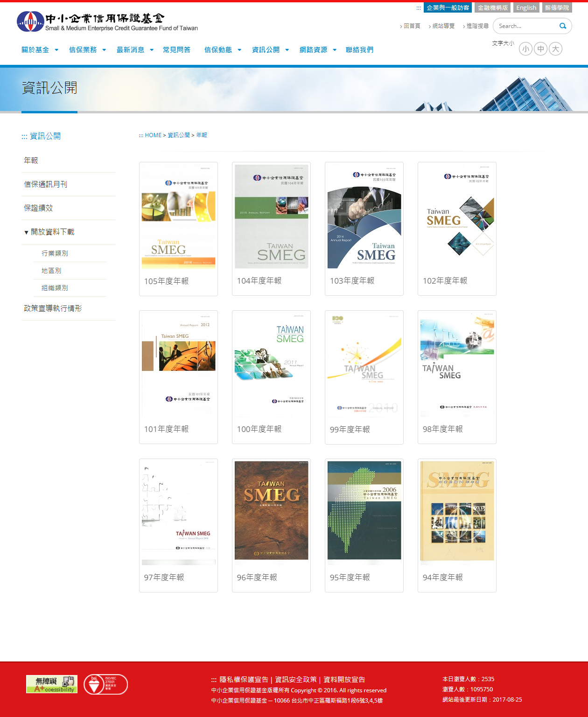Viewport: 588px width, 717px height.
Task: Open the 資訊公開 navigation dropdown
Action: [x=270, y=50]
